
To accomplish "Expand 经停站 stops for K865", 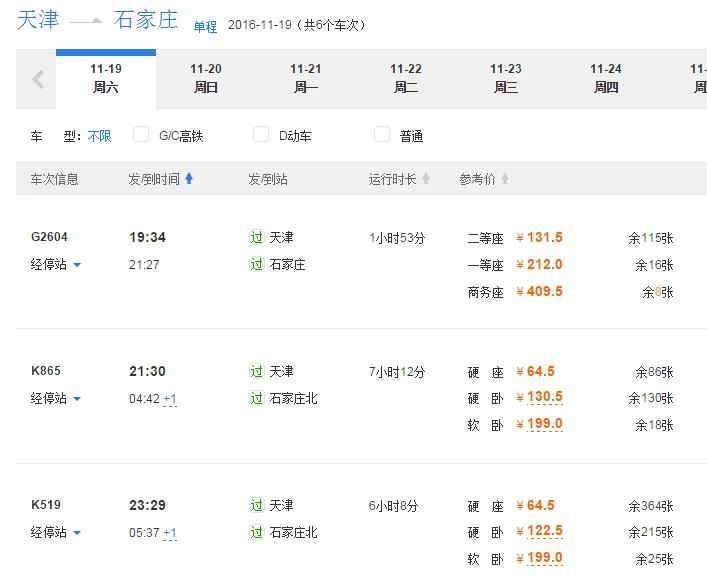I will [56, 399].
